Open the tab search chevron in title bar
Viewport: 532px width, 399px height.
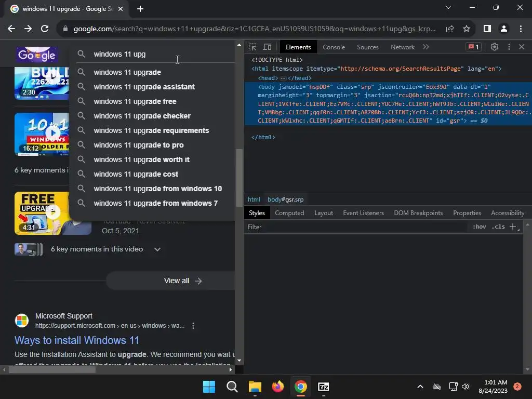pyautogui.click(x=448, y=7)
